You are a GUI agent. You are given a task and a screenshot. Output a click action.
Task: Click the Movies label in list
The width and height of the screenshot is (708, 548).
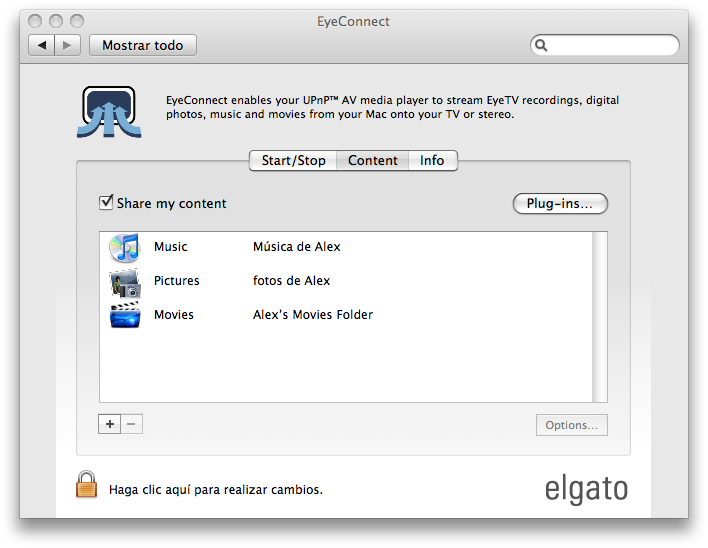pyautogui.click(x=174, y=315)
